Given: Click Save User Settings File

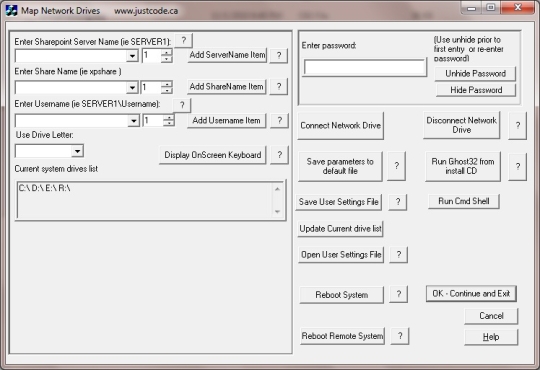Looking at the screenshot, I should 339,202.
